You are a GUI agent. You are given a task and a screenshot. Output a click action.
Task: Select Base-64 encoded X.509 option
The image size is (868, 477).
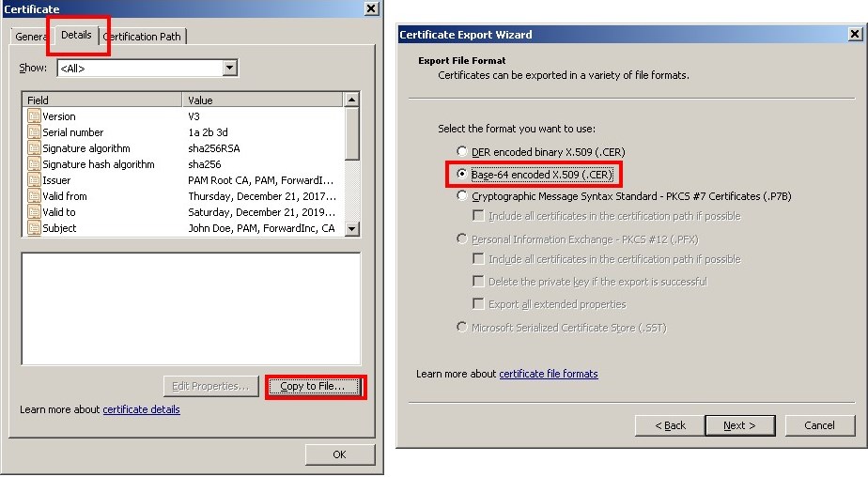click(x=461, y=174)
